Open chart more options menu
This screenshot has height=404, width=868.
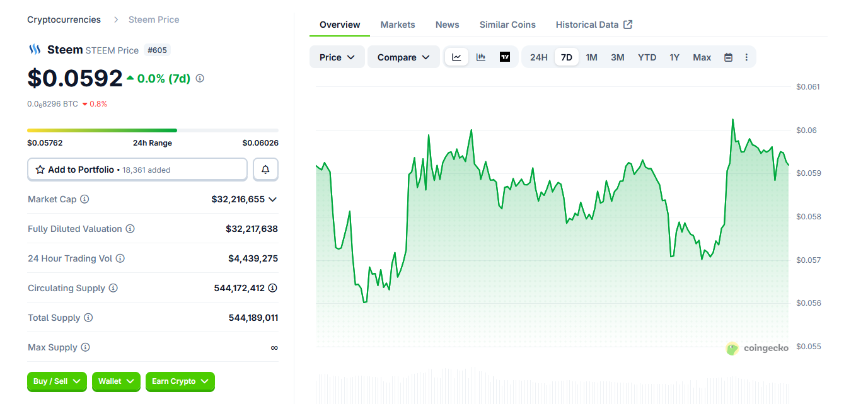(746, 57)
